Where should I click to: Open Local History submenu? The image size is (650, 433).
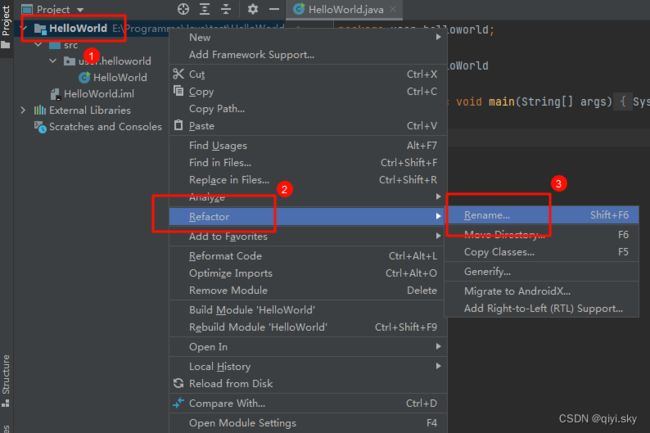click(x=308, y=367)
